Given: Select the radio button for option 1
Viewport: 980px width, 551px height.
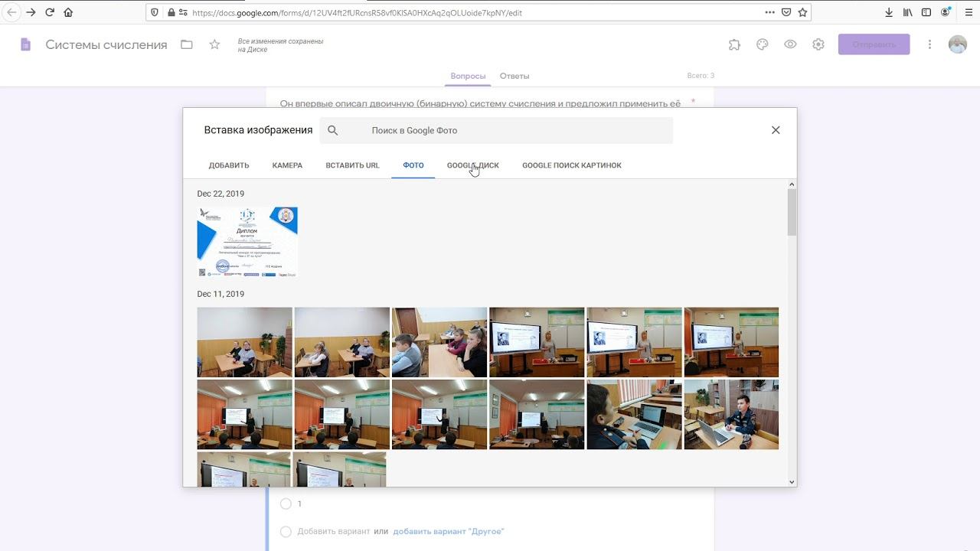Looking at the screenshot, I should [x=286, y=504].
